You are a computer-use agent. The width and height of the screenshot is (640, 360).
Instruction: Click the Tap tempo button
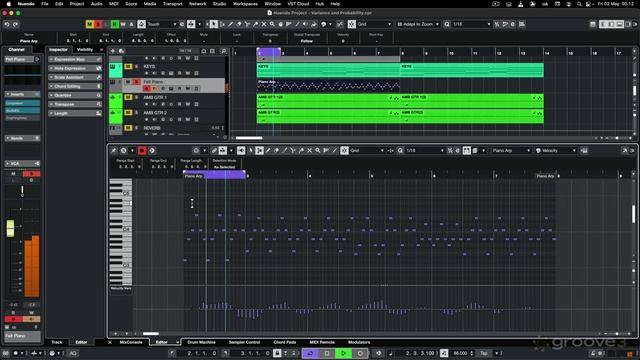click(484, 353)
